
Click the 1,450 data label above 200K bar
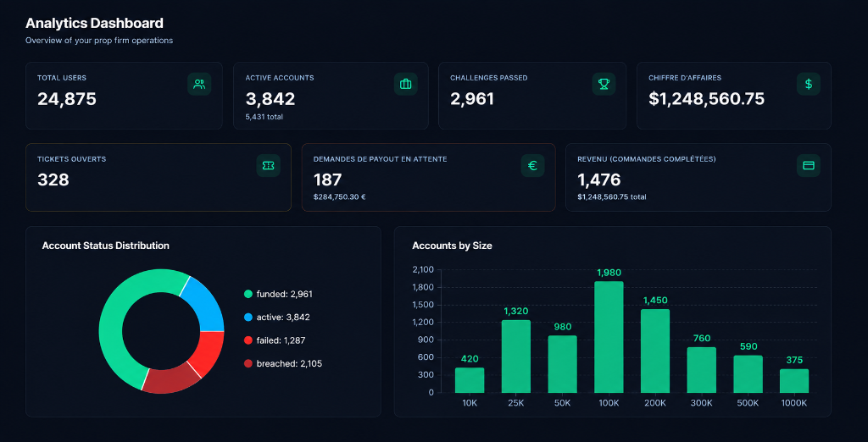point(655,301)
